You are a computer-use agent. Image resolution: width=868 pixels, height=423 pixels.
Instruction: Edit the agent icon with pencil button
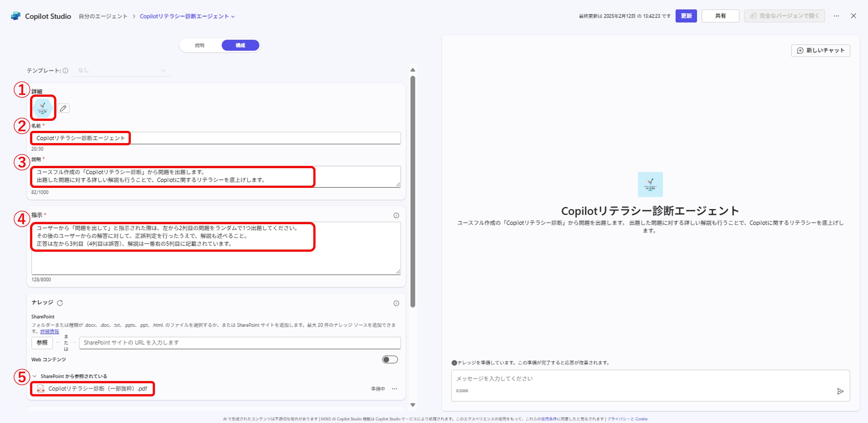click(x=63, y=108)
